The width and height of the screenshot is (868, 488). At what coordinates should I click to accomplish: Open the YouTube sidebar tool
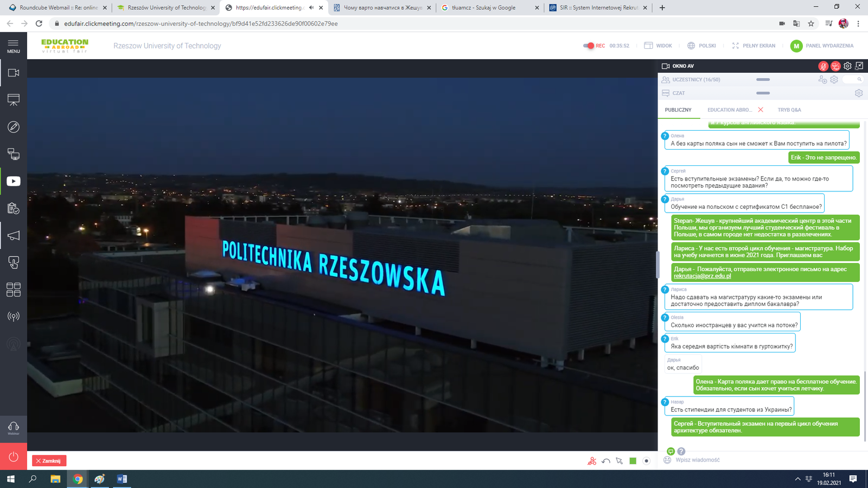(x=14, y=181)
